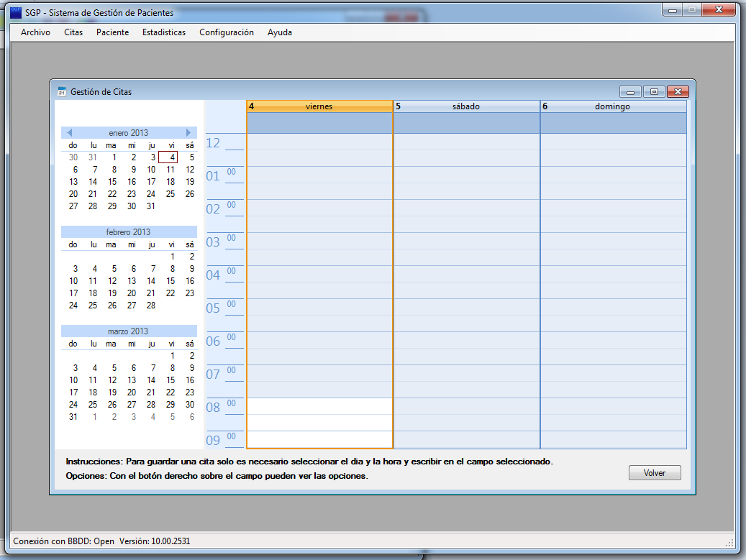
Task: Select February 14 in the mini calendar
Action: coord(151,281)
